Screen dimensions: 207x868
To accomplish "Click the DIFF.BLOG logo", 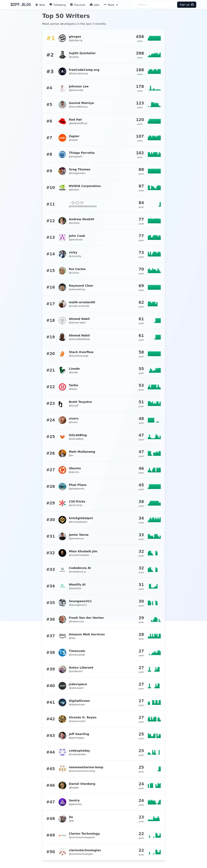I will [x=21, y=5].
